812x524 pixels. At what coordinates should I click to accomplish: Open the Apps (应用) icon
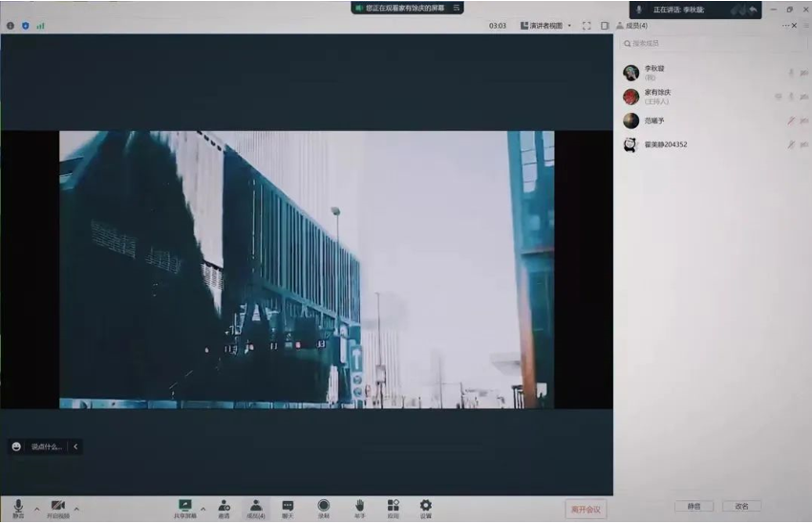coord(393,508)
